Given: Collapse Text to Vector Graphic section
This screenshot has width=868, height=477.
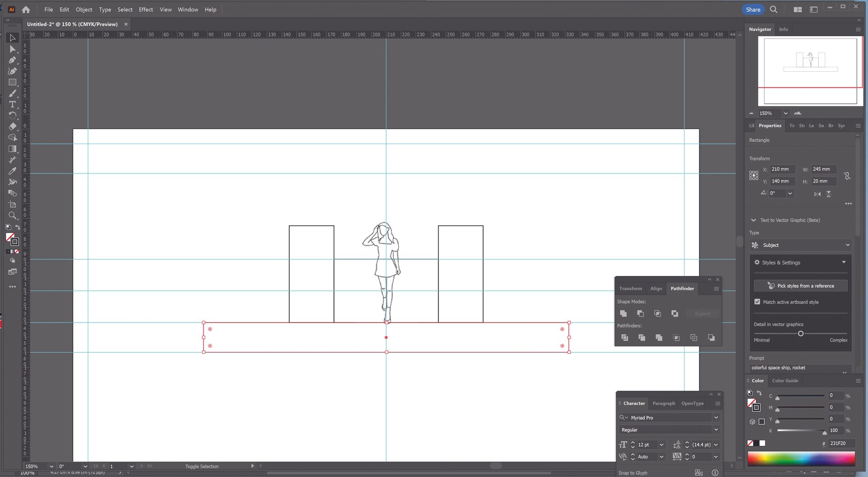Looking at the screenshot, I should pyautogui.click(x=753, y=220).
